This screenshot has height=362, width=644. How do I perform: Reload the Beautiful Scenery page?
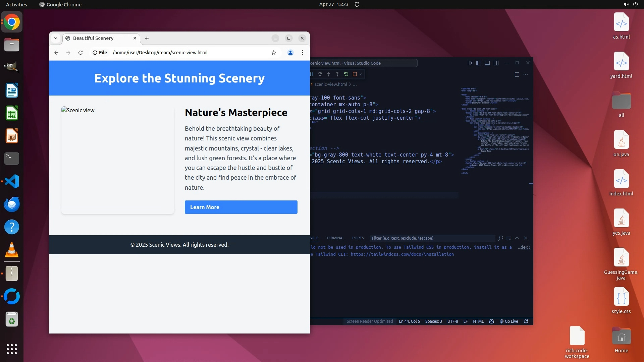(80, 53)
